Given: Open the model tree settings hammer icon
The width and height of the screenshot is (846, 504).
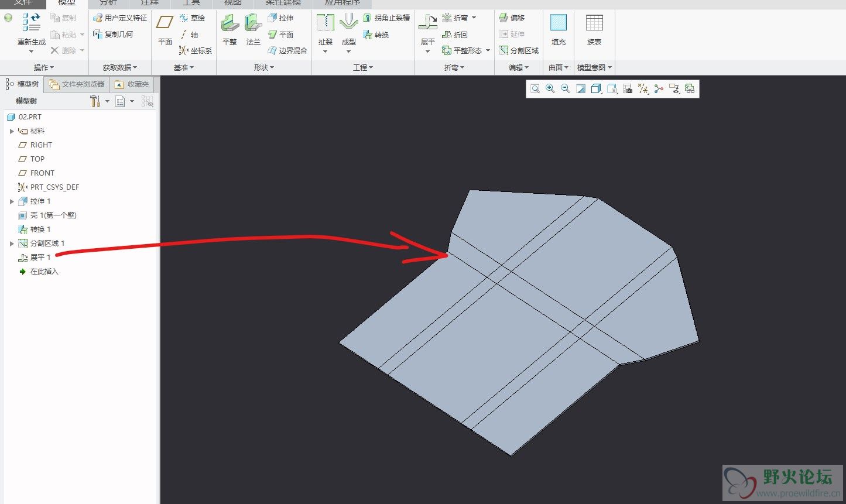Looking at the screenshot, I should pos(95,101).
